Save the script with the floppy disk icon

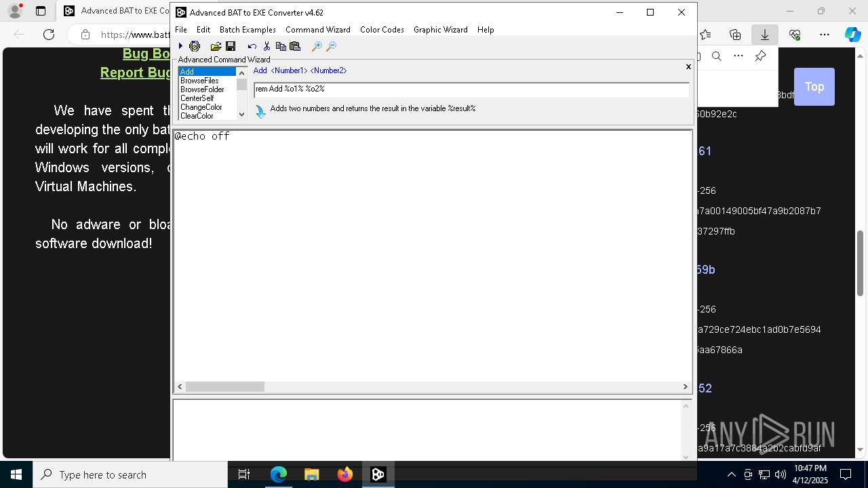(231, 46)
